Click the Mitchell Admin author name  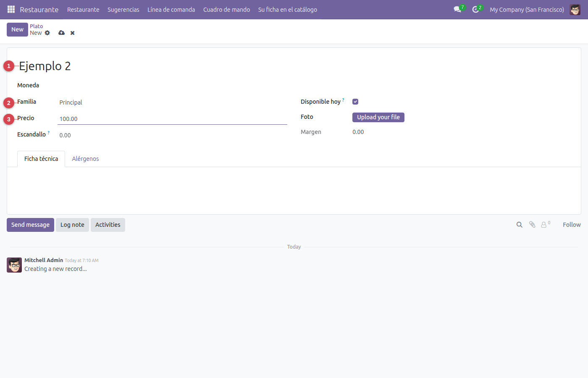coord(44,260)
